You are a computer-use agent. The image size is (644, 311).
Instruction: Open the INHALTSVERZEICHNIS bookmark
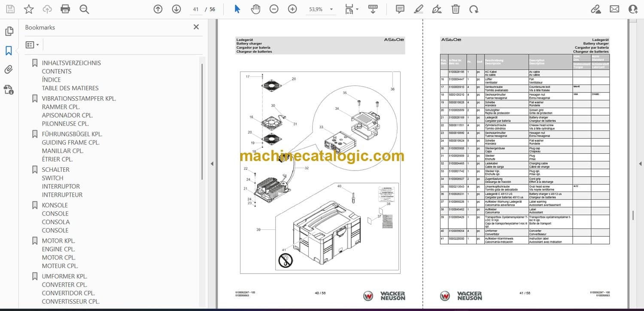pos(71,63)
